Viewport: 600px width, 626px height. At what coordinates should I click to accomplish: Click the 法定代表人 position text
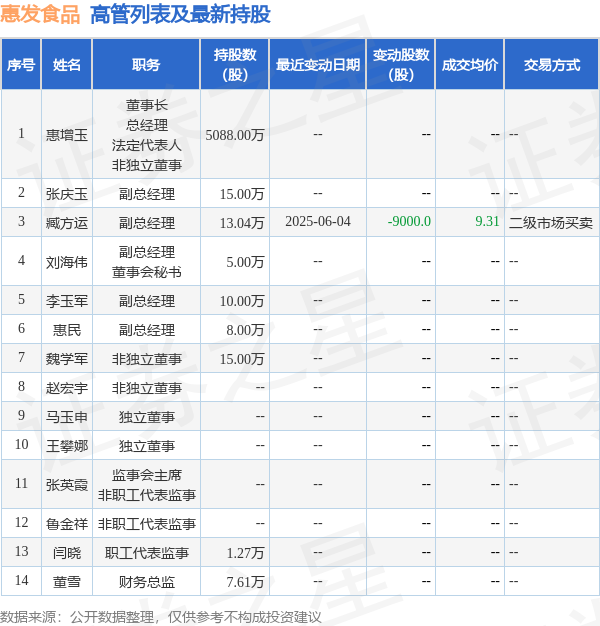pos(147,145)
